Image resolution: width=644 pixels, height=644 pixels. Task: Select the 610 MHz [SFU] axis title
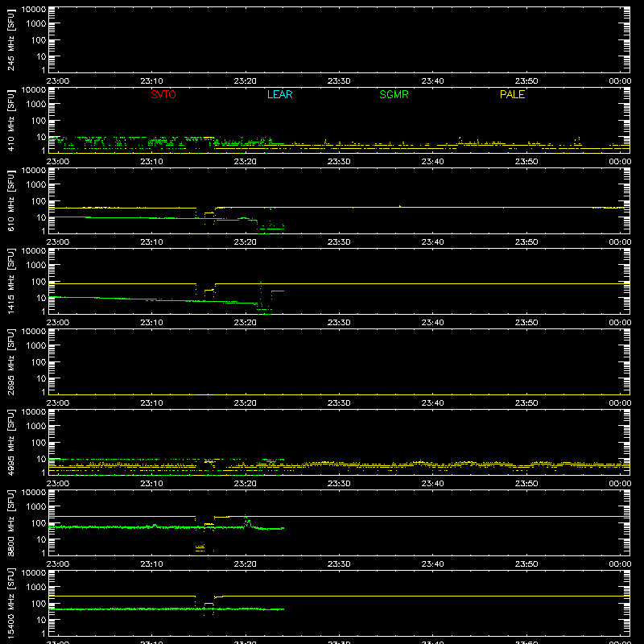(x=11, y=200)
